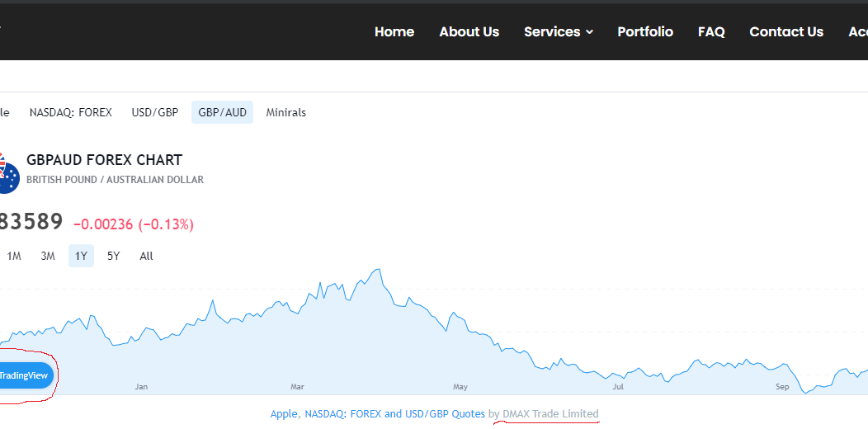Set chart range to 1M
The width and height of the screenshot is (868, 429).
point(14,256)
